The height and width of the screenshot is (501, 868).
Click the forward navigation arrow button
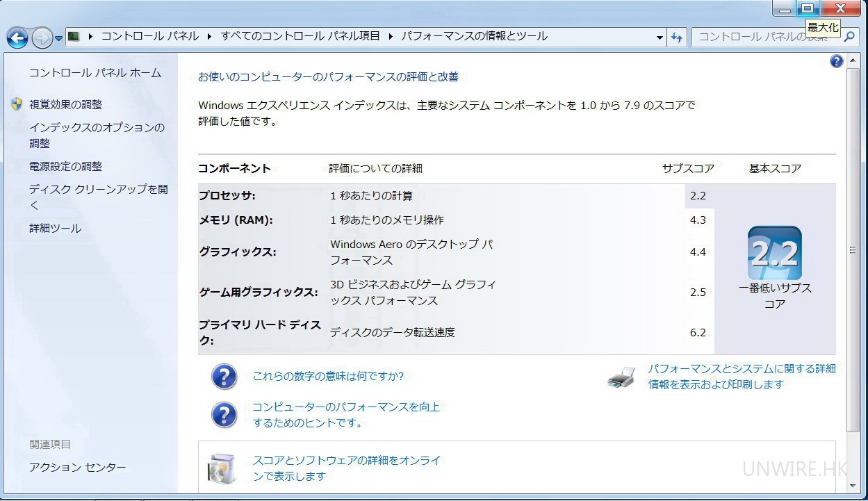pos(42,38)
